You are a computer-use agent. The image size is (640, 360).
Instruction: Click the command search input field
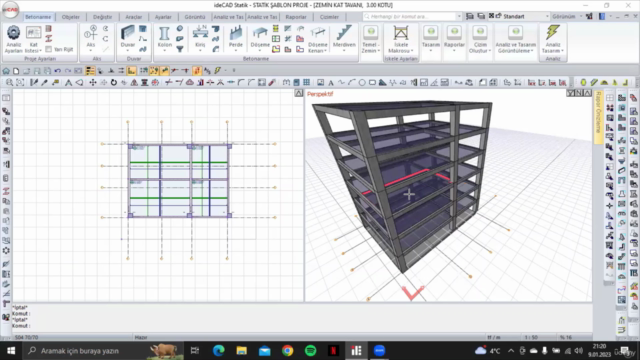point(412,16)
